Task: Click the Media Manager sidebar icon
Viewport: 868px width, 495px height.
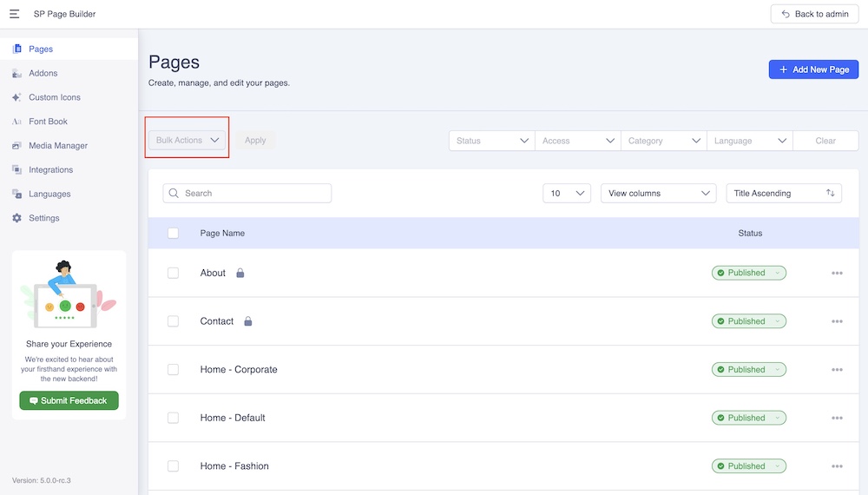Action: click(17, 146)
